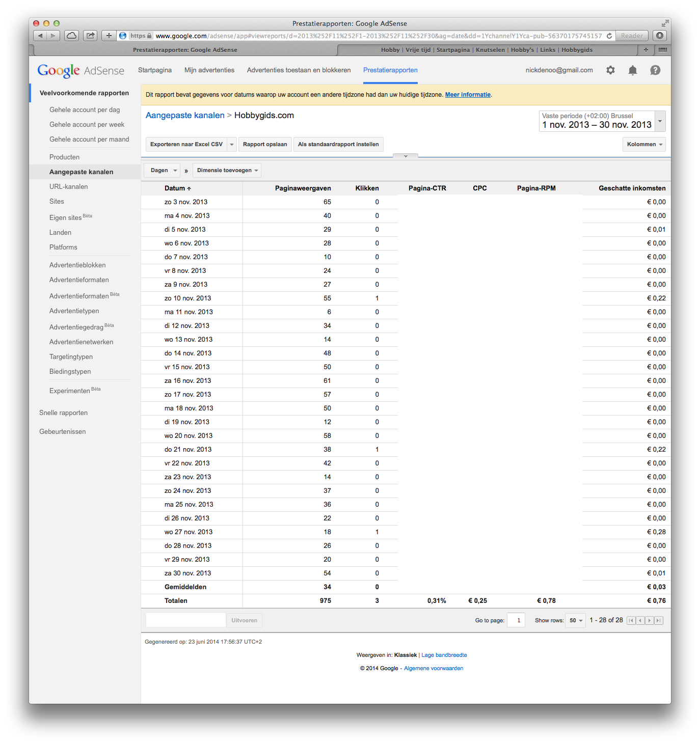
Task: Go to first page pagination icon
Action: point(631,620)
